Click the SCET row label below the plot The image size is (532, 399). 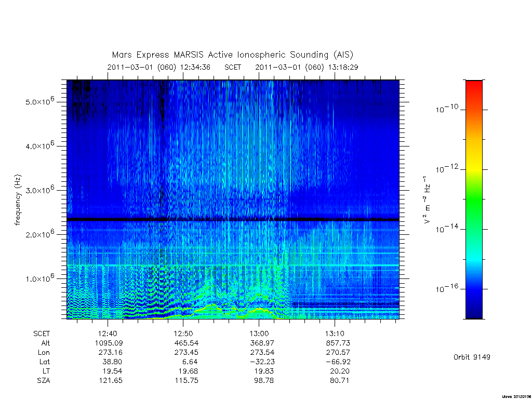42,334
